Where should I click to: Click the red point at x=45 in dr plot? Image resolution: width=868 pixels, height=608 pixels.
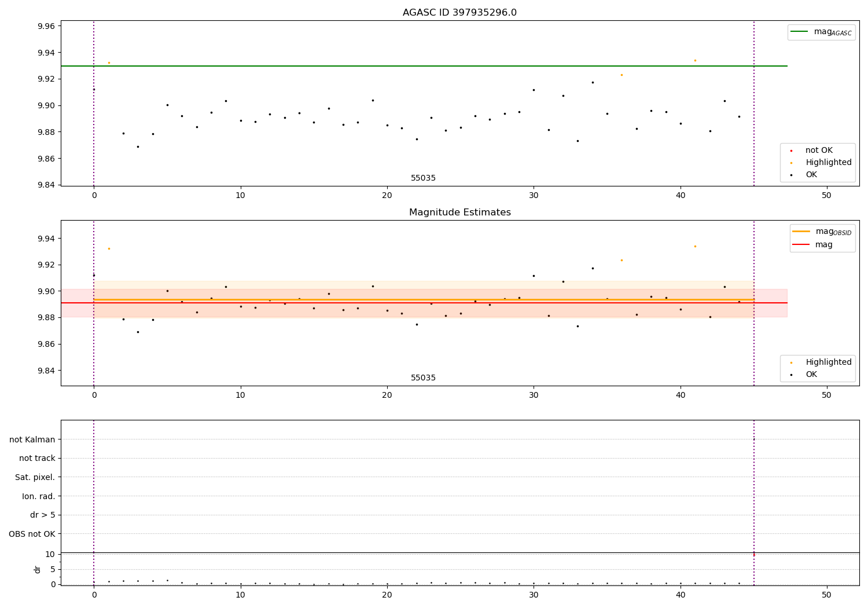753,555
